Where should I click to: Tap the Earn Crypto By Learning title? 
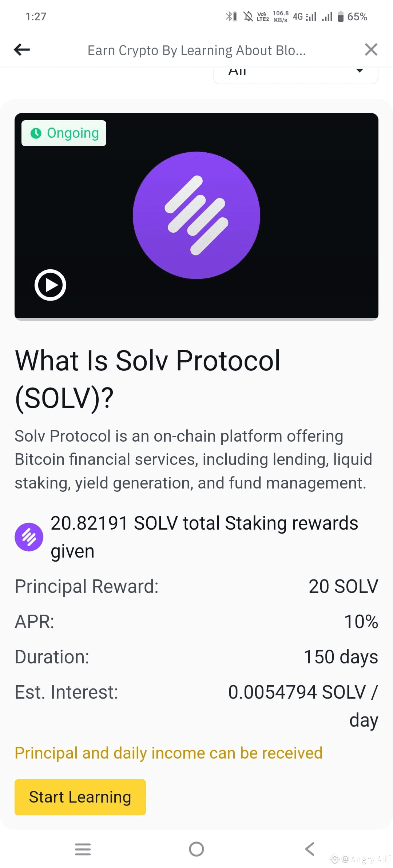tap(196, 50)
